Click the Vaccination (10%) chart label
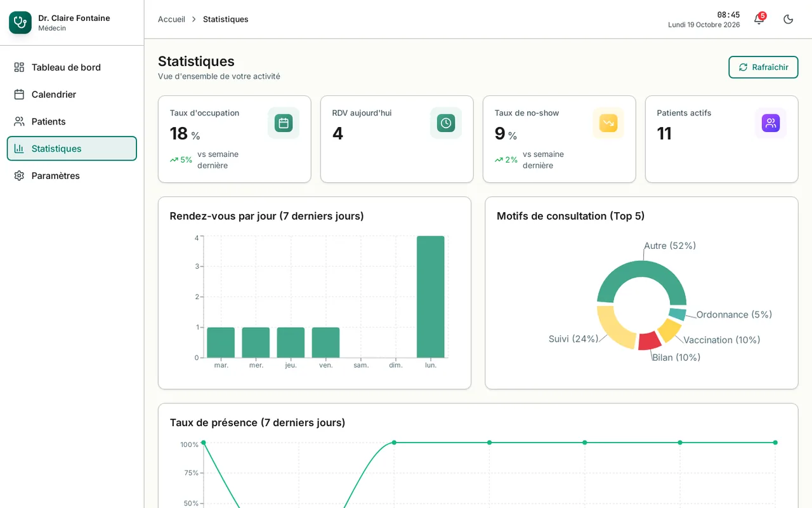Screen dimensions: 812x508 722,340
